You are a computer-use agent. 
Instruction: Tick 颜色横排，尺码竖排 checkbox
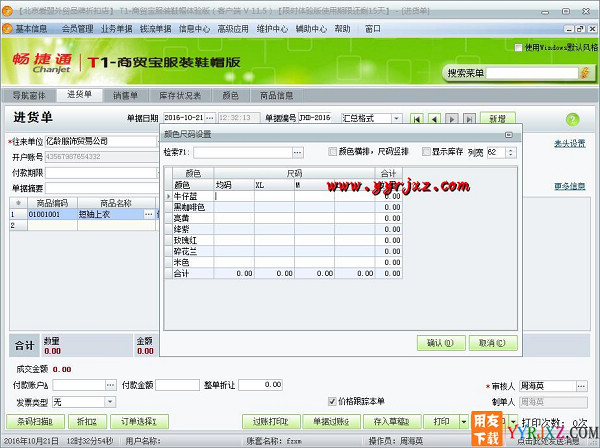[333, 152]
